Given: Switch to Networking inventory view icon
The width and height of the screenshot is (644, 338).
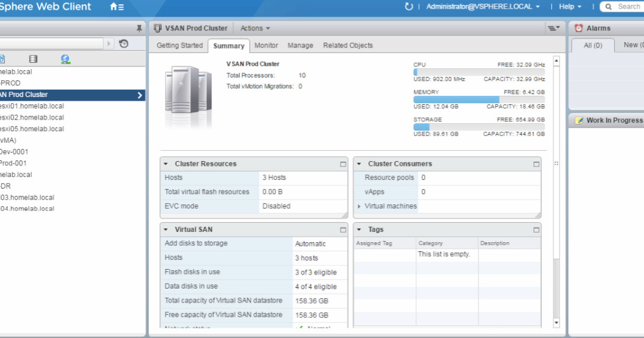Looking at the screenshot, I should (65, 59).
